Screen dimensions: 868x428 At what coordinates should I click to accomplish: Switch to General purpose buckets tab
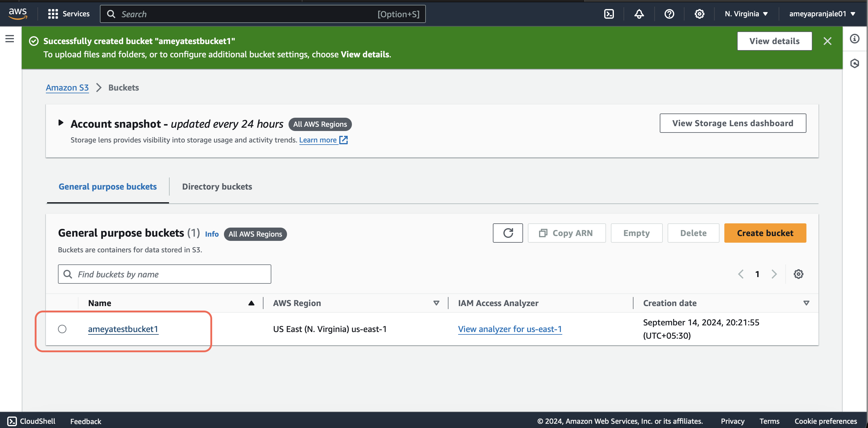click(x=108, y=186)
